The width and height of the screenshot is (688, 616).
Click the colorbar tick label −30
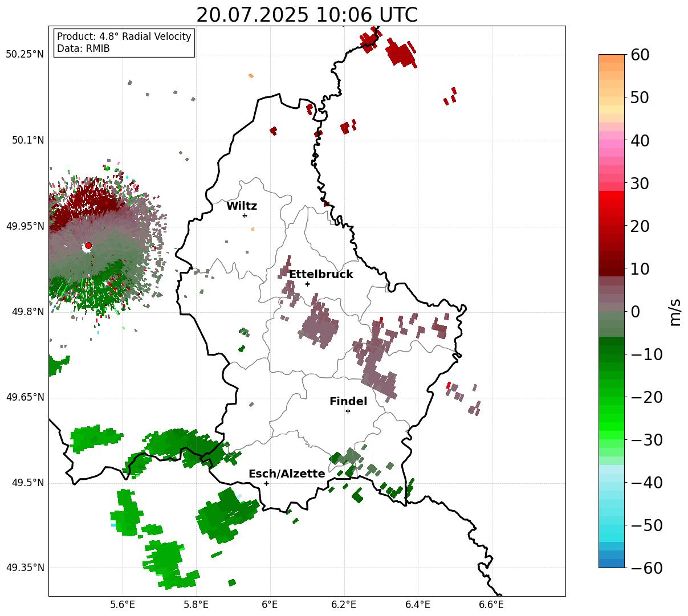click(x=646, y=440)
